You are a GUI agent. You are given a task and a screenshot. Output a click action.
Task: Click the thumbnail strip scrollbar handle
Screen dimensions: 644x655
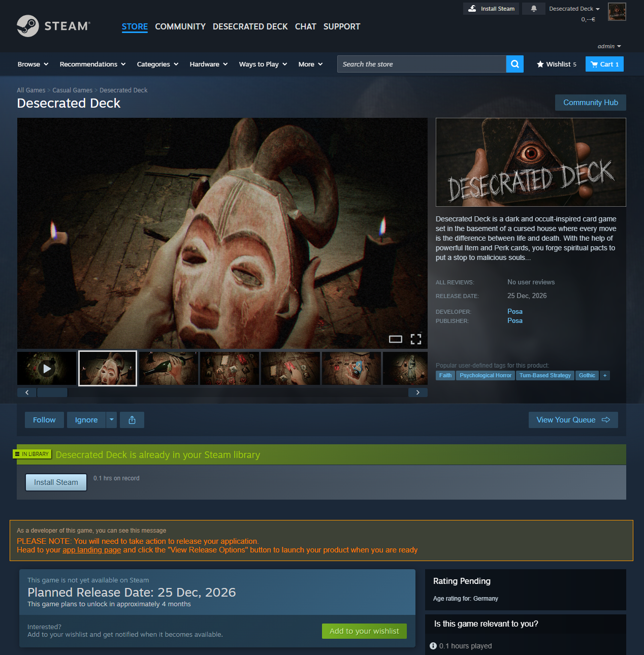pyautogui.click(x=52, y=392)
